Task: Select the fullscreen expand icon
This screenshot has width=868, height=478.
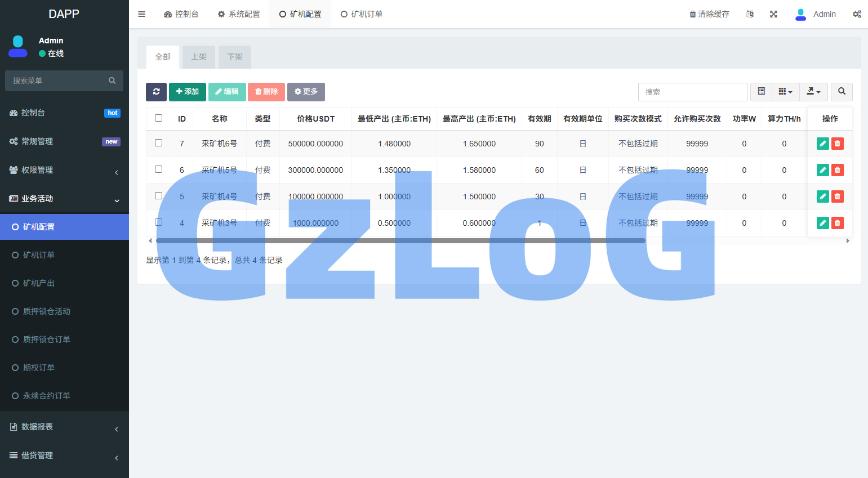Action: pos(773,14)
